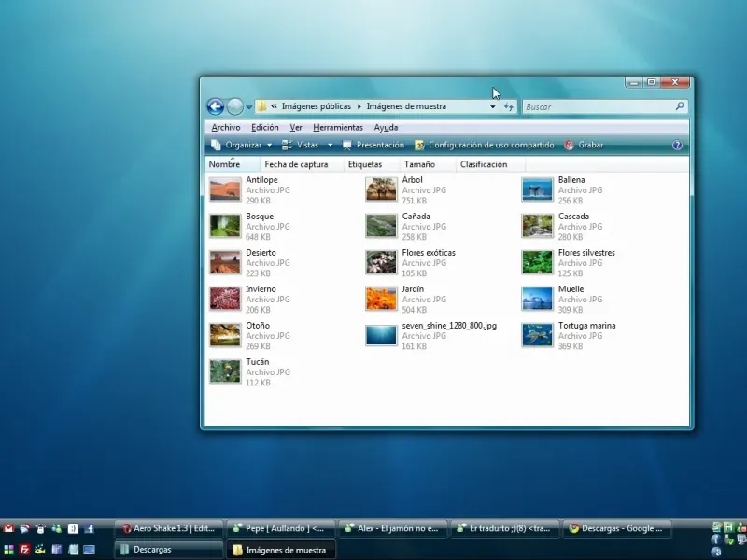Select the Jardín image thumbnail
This screenshot has height=560, width=747.
pos(381,299)
